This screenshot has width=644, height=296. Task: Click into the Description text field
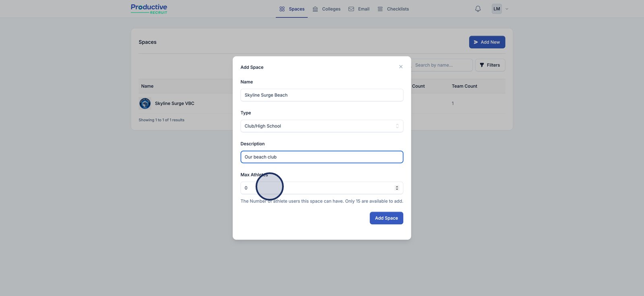tap(322, 157)
